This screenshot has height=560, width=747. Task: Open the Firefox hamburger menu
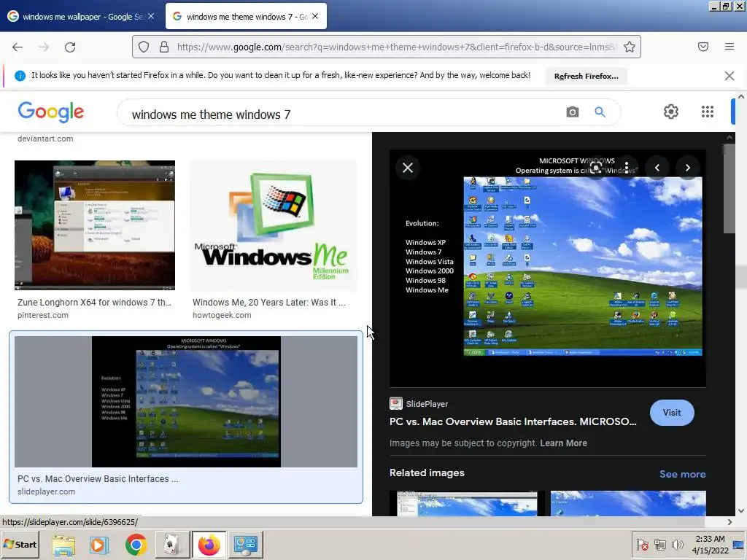729,47
